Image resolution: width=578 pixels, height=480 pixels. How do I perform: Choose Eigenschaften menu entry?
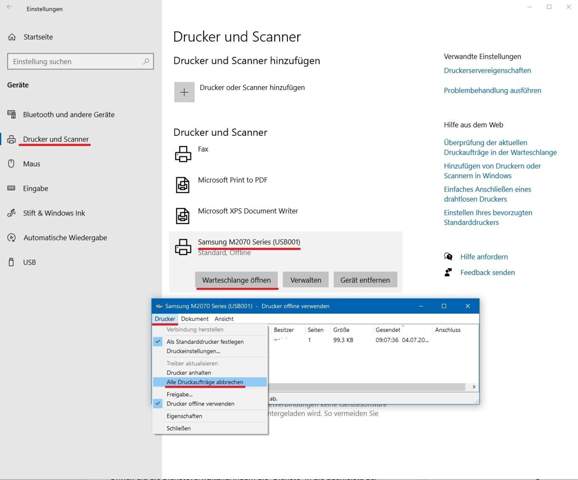210,416
